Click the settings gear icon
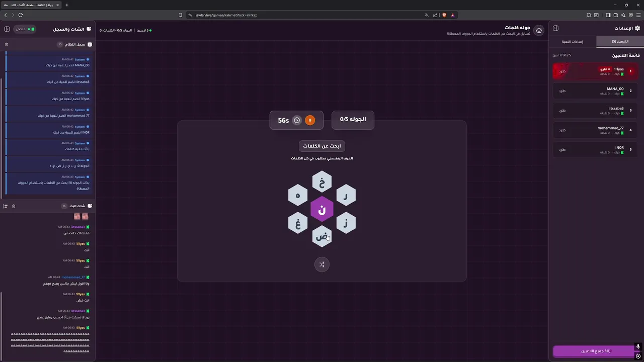This screenshot has width=644, height=362. click(637, 28)
